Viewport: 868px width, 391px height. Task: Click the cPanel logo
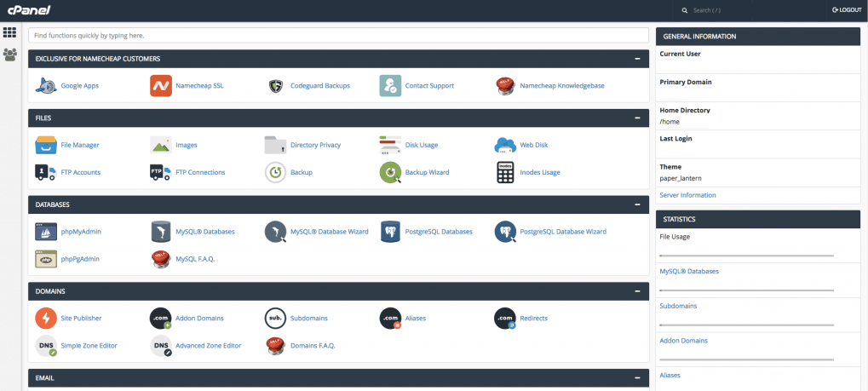point(27,10)
